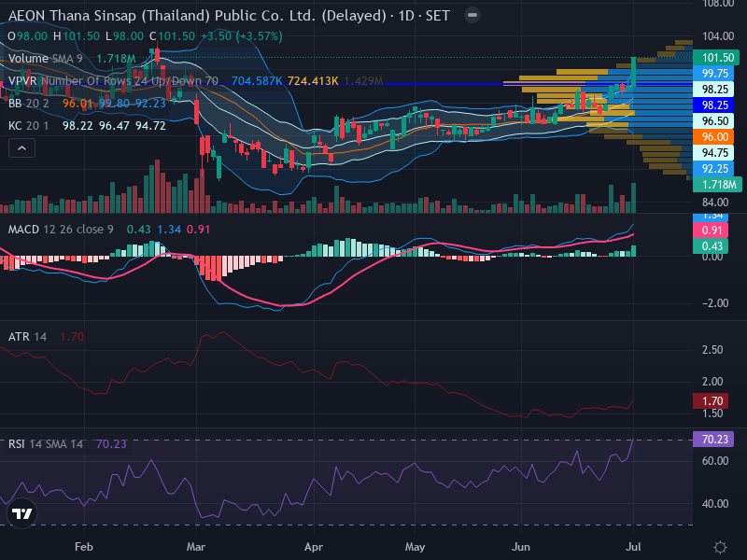Click the 1.70 ATR value label

click(711, 401)
